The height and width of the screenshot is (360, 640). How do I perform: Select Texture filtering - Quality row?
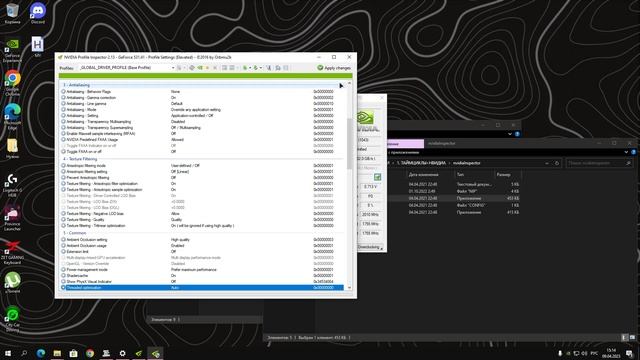point(202,220)
